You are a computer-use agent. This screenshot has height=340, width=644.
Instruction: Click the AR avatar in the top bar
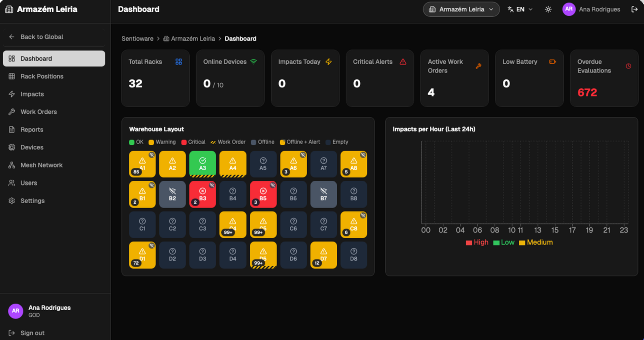pyautogui.click(x=569, y=9)
